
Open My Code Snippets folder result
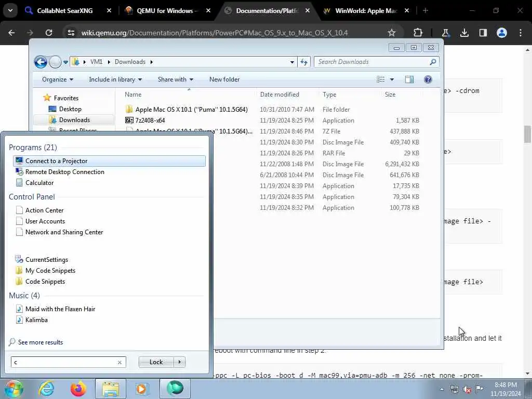point(50,270)
